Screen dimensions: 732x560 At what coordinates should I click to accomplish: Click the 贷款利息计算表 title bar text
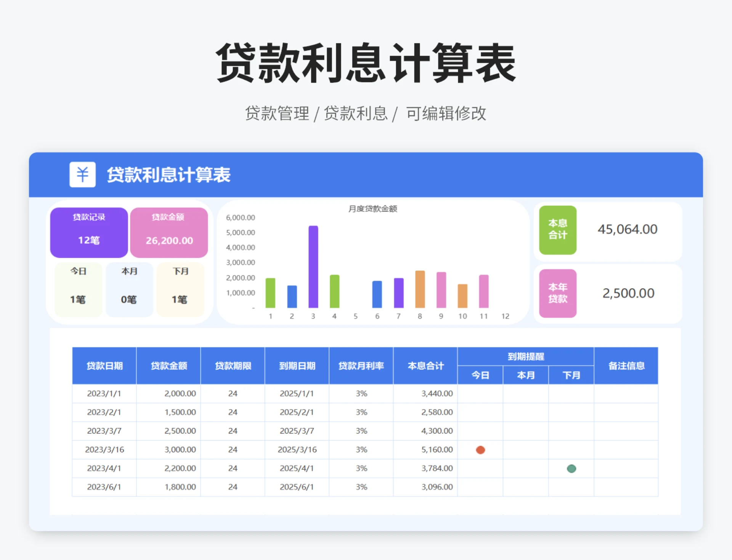point(168,175)
